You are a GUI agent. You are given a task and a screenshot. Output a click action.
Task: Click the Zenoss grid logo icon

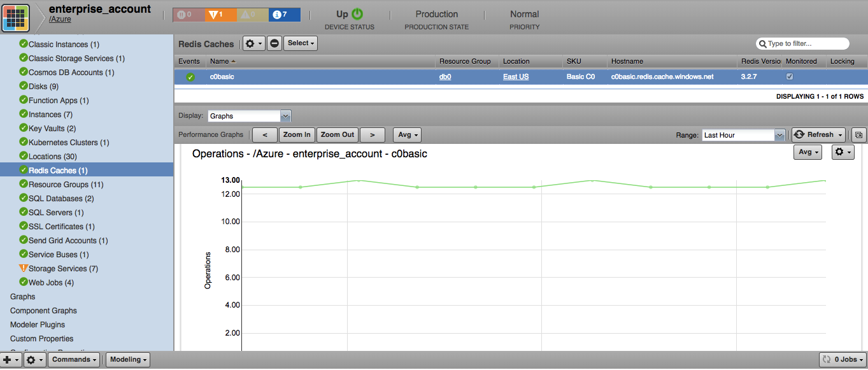(16, 17)
